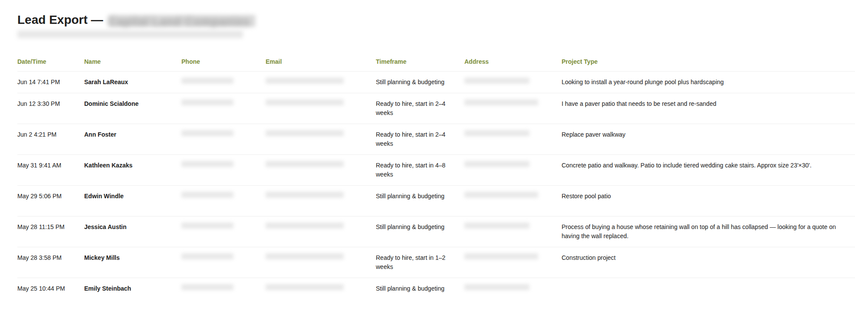
Task: Click Ann Foster's 2–4 weeks timeframe
Action: [x=411, y=139]
